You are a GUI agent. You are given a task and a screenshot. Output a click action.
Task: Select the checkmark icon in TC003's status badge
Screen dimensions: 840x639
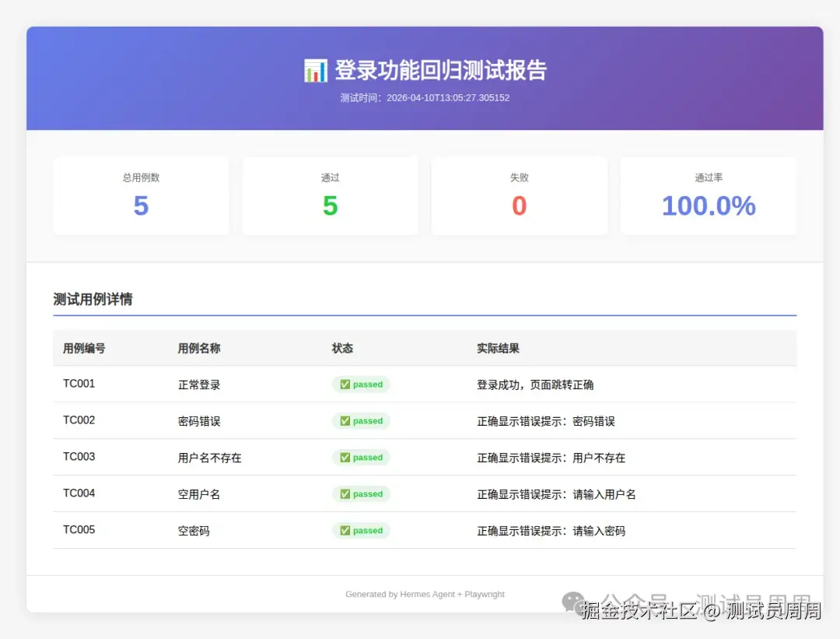click(346, 457)
